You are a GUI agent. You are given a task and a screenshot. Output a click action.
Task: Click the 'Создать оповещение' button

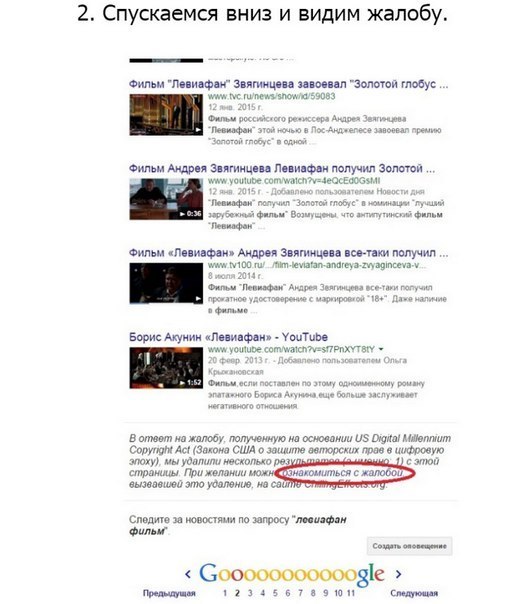410,546
